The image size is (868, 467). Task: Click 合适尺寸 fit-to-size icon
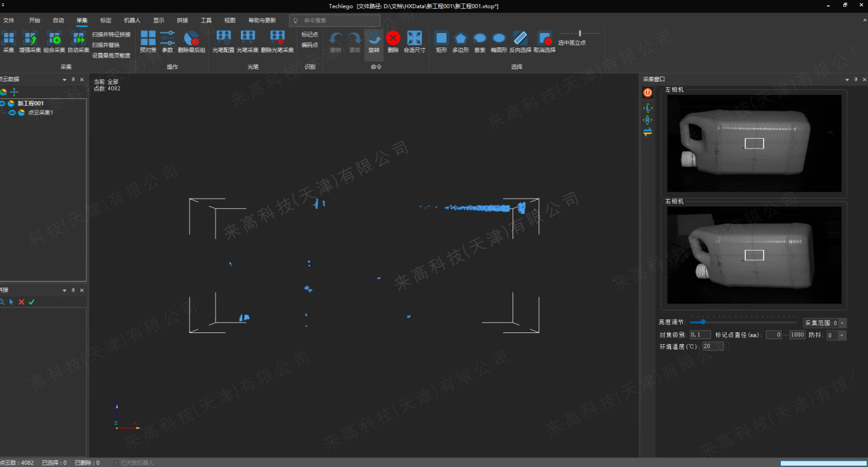coord(414,38)
